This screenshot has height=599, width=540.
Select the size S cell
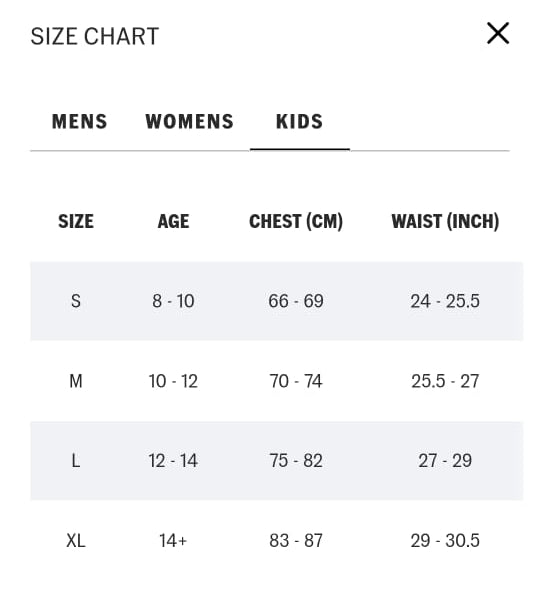pyautogui.click(x=76, y=301)
